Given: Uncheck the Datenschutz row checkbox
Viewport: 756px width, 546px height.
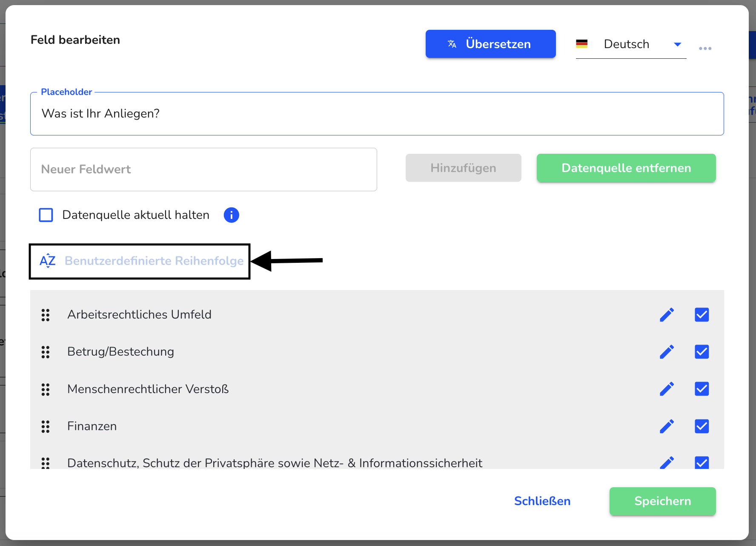Looking at the screenshot, I should click(702, 463).
